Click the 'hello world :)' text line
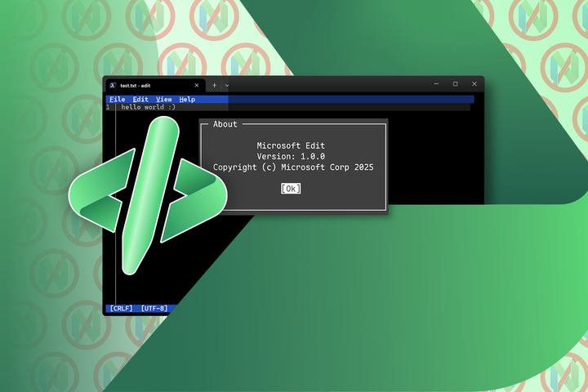 [x=148, y=107]
